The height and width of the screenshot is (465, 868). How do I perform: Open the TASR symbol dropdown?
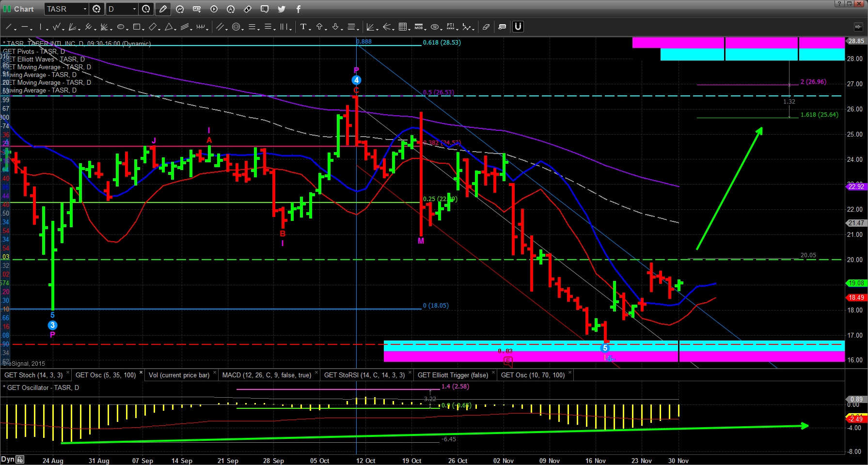click(85, 9)
